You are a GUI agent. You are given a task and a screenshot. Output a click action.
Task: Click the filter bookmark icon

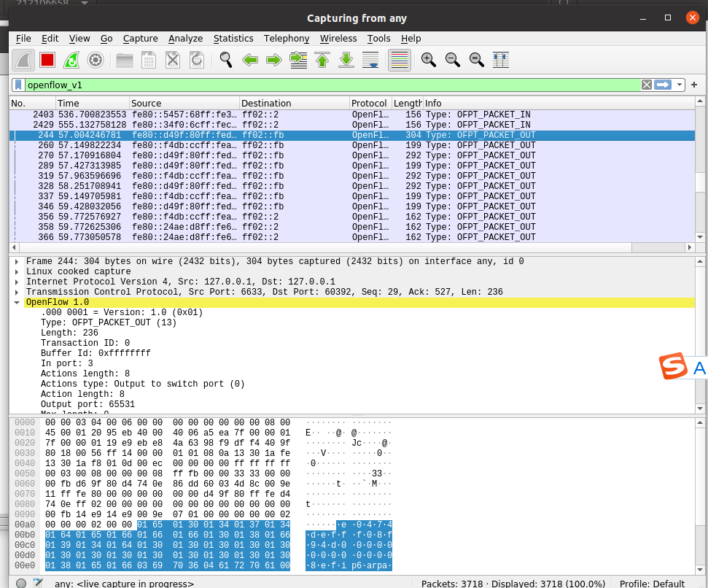click(x=18, y=85)
